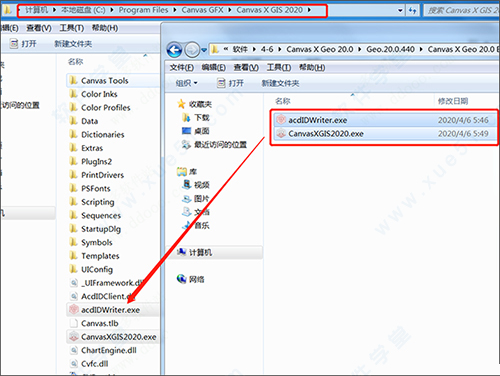Click 打开 button in back window toolbar
Screen dimensions: 500x376
coord(23,44)
